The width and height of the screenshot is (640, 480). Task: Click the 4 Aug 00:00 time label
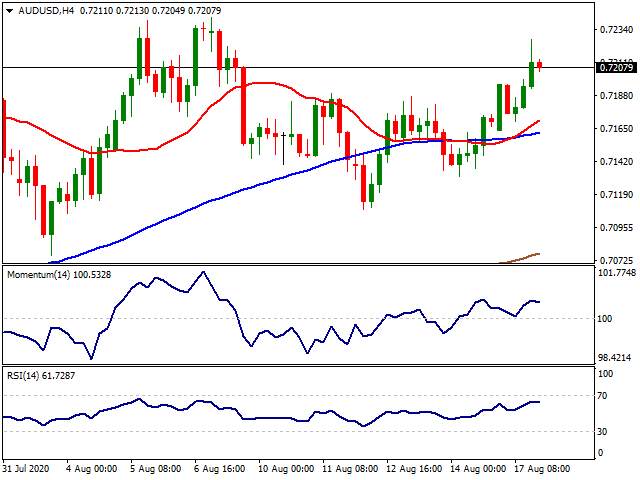point(91,468)
